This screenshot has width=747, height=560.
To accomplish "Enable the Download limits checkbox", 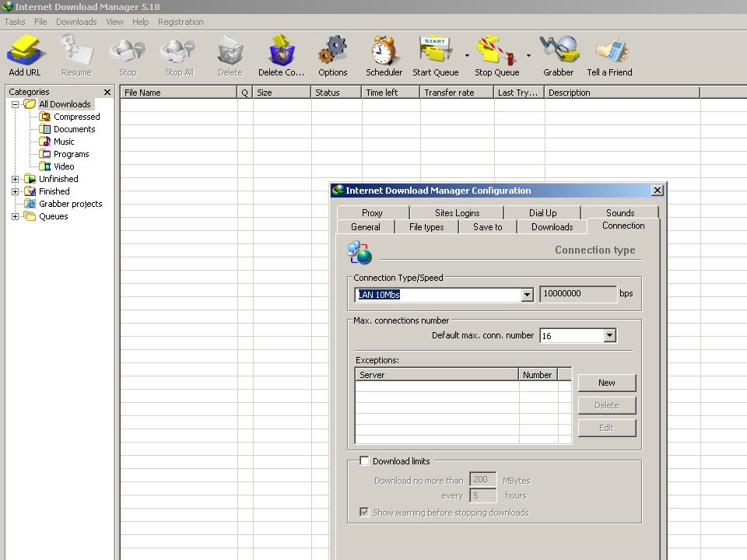I will click(364, 461).
